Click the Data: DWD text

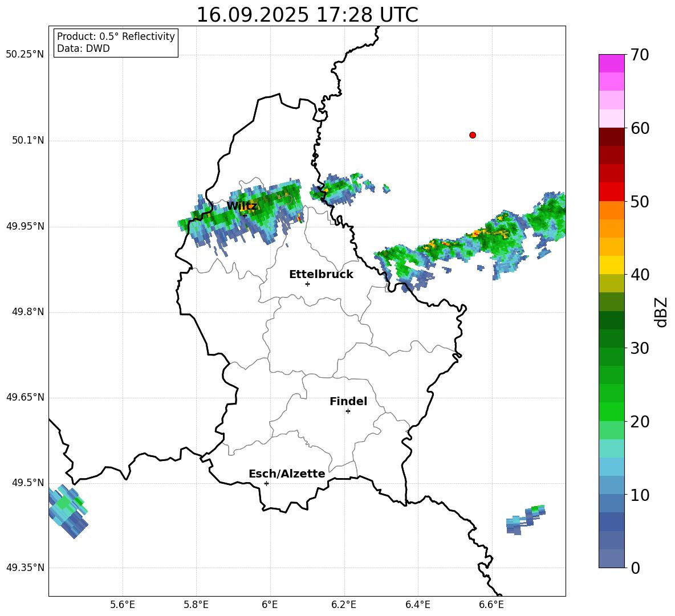(x=83, y=48)
